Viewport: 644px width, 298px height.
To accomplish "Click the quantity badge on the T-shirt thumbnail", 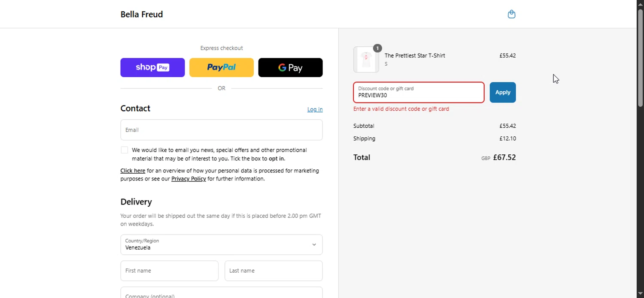I will click(377, 48).
